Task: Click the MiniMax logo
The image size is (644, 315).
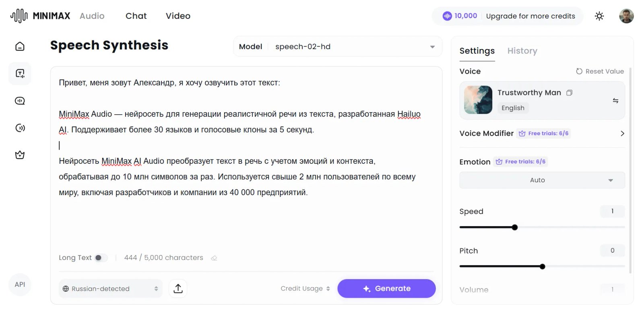Action: (40, 16)
